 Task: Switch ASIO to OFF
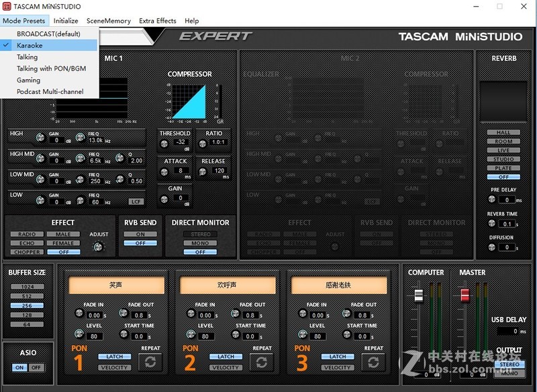[x=36, y=367]
